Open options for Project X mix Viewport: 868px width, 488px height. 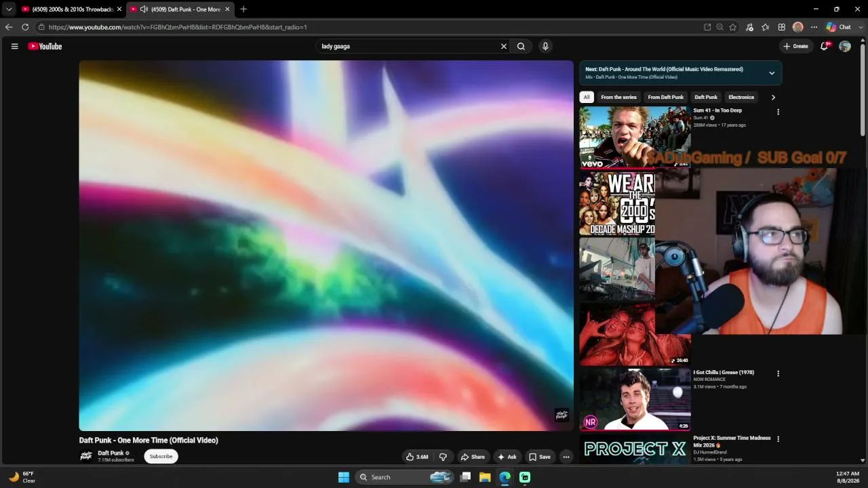778,439
